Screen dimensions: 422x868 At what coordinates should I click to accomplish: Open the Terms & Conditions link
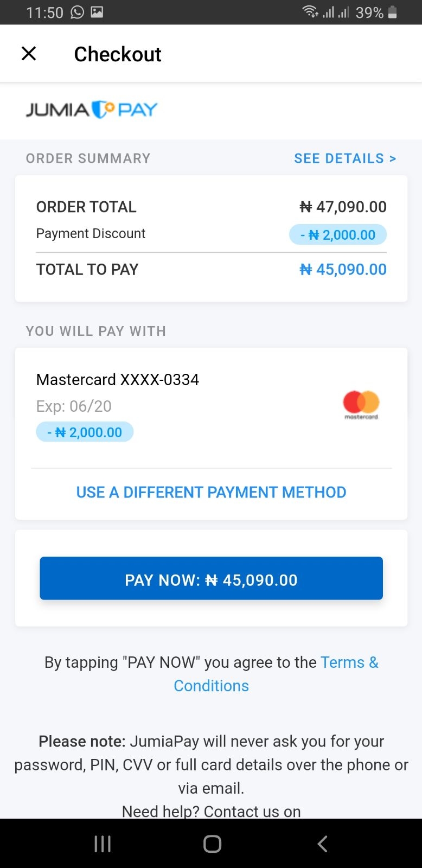coord(349,662)
